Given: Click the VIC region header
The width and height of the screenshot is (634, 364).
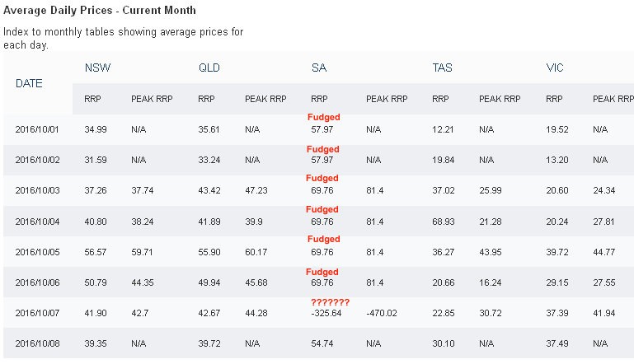Looking at the screenshot, I should click(554, 68).
